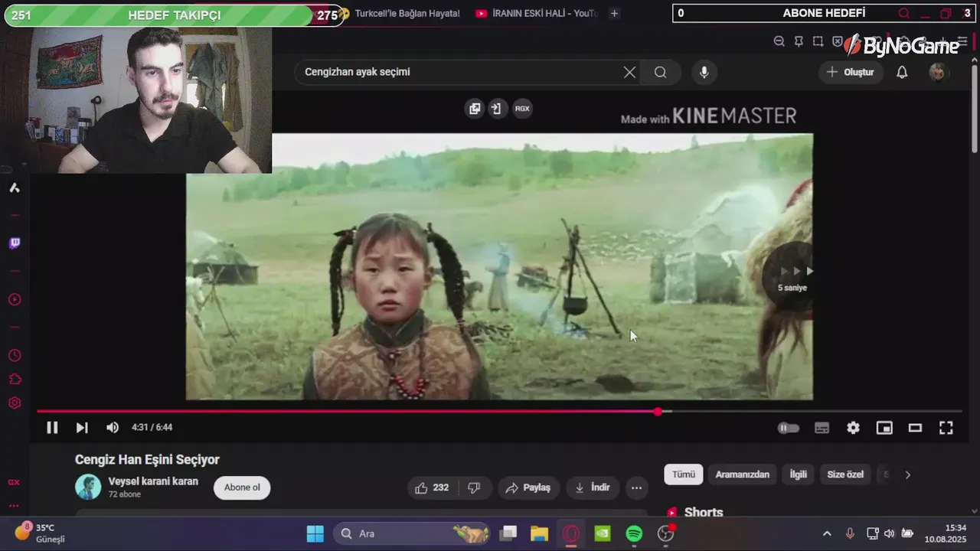Toggle subtitles with the captions button
The width and height of the screenshot is (980, 551).
click(x=822, y=428)
